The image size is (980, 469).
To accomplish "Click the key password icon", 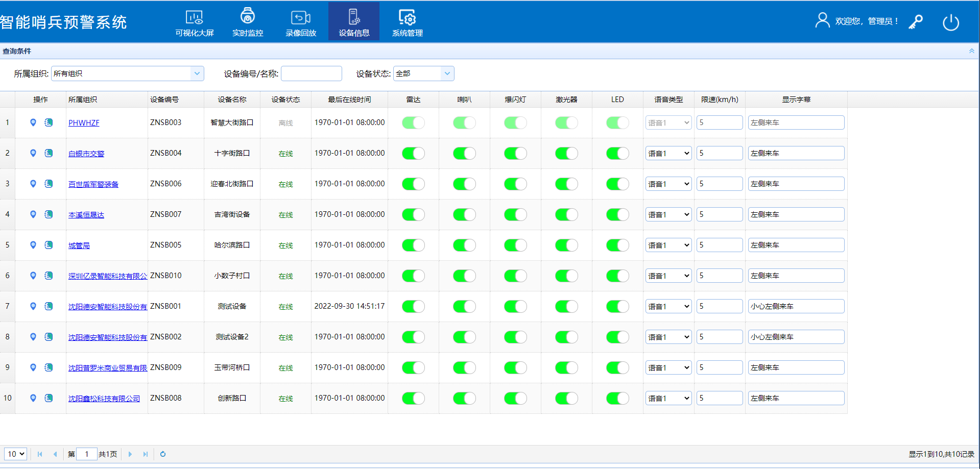I will click(x=916, y=22).
